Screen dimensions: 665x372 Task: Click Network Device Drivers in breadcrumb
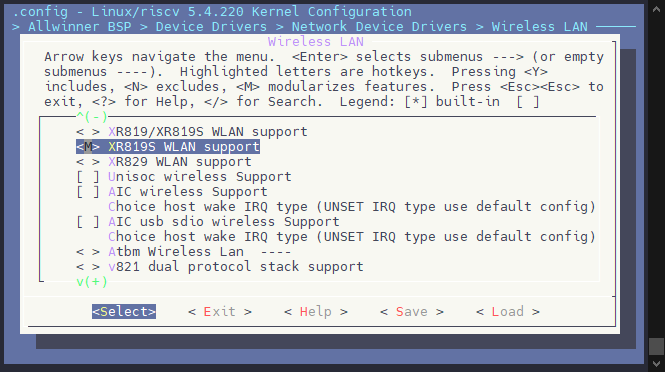[379, 27]
